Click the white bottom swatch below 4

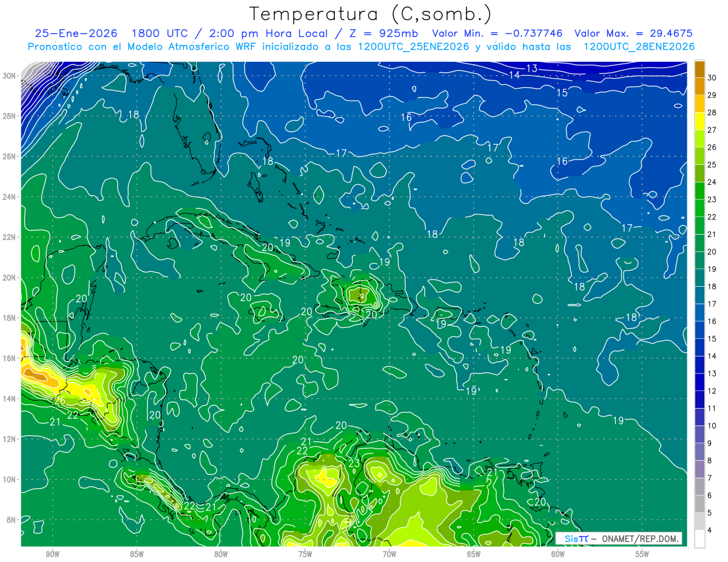(699, 539)
